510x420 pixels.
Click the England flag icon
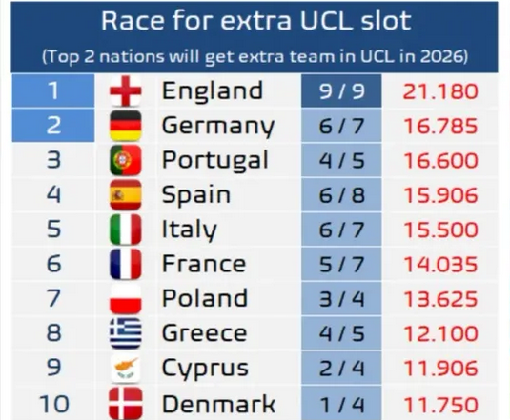(126, 90)
